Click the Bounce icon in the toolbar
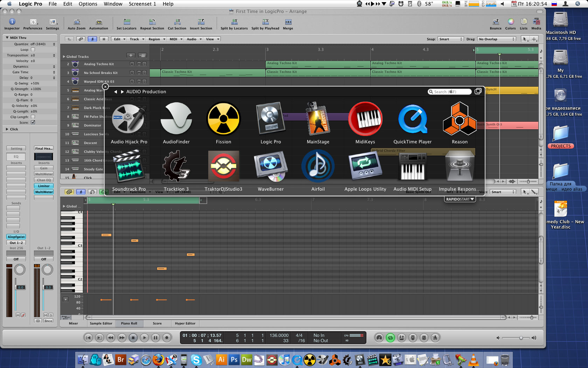The height and width of the screenshot is (368, 588). coord(496,23)
